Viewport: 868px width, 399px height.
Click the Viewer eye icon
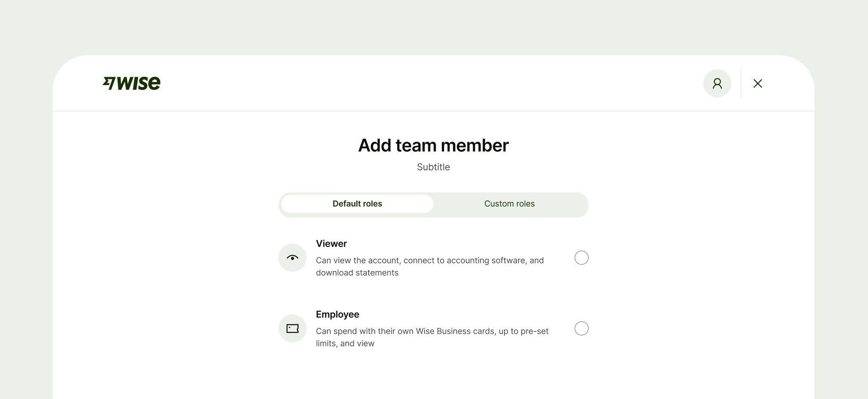tap(292, 258)
